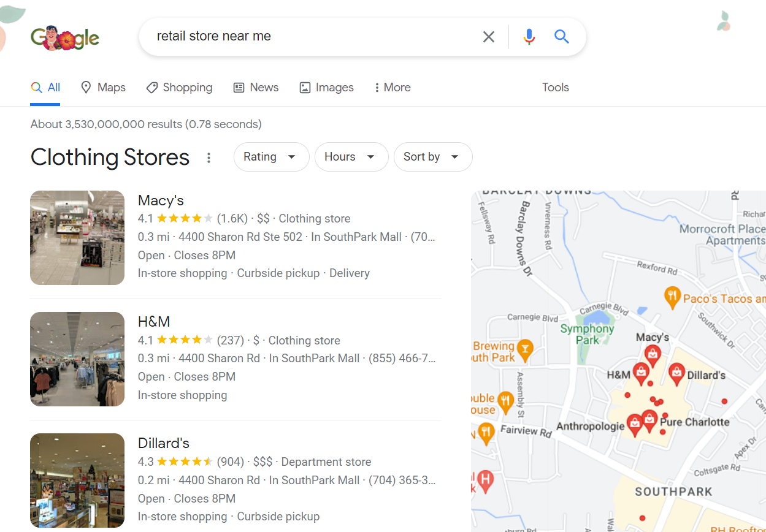
Task: Click the hospital H marker on map
Action: (x=485, y=482)
